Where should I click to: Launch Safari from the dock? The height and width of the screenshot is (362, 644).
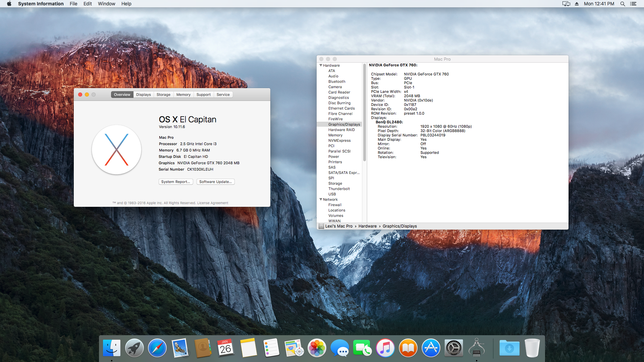[x=157, y=348]
